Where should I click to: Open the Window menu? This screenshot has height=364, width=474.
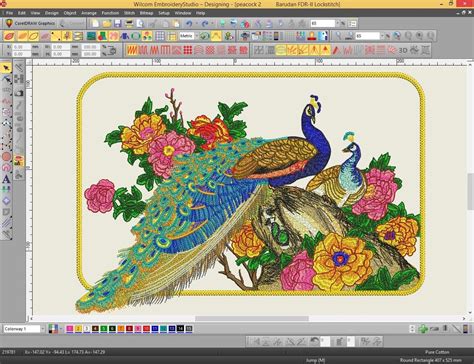pyautogui.click(x=183, y=13)
